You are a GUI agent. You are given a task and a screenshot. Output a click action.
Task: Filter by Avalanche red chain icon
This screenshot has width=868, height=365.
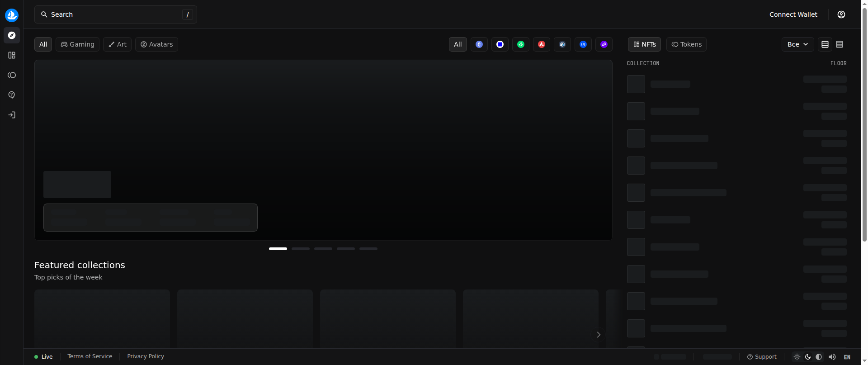pos(542,44)
